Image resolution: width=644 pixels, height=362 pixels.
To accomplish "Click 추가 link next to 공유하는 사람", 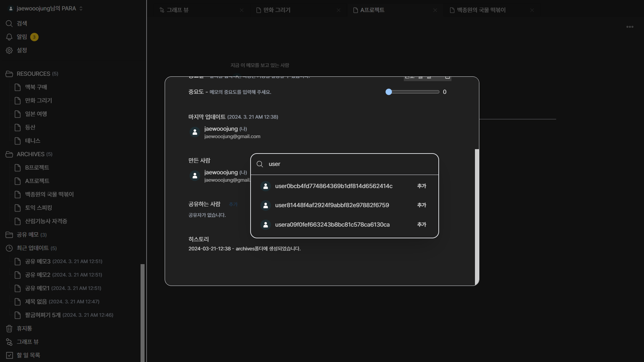I will [233, 204].
